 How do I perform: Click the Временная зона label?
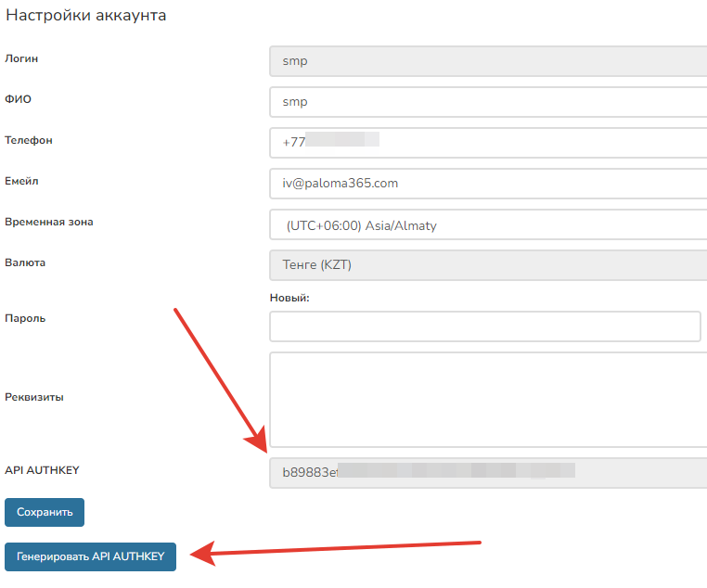tap(48, 223)
